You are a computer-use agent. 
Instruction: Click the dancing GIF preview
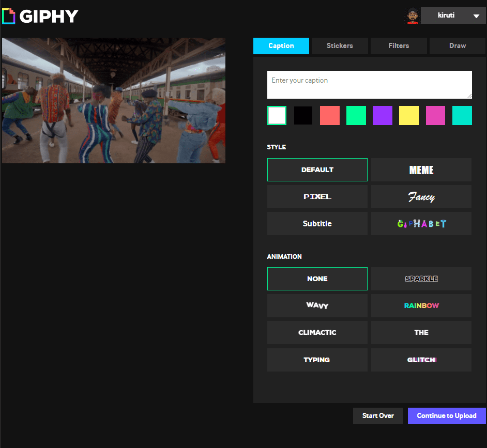[114, 101]
